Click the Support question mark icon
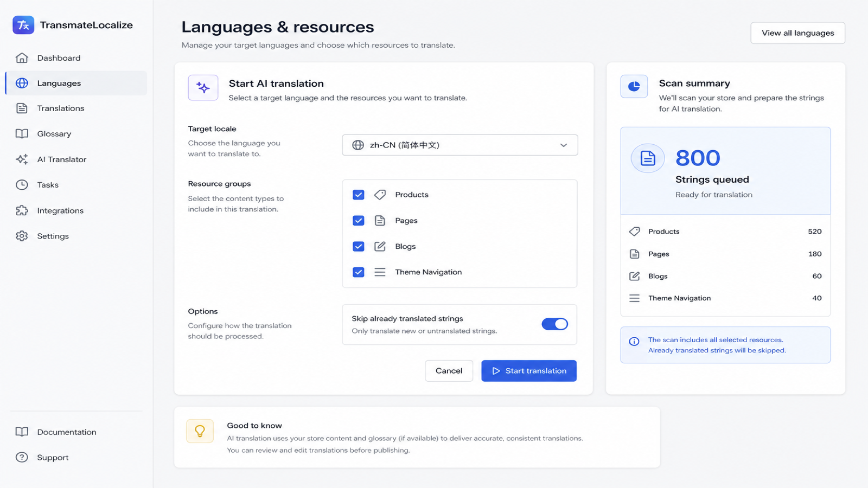Screen dimensions: 868x488 pyautogui.click(x=22, y=457)
